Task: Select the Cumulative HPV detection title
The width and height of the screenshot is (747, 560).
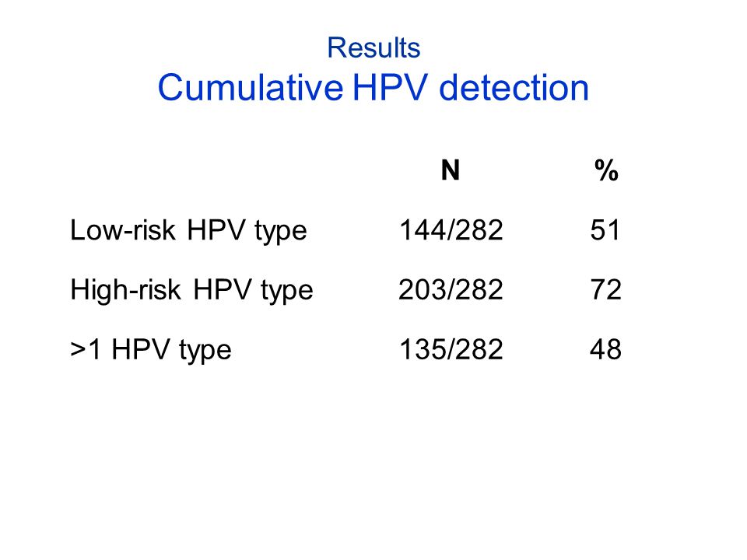Action: click(x=373, y=88)
